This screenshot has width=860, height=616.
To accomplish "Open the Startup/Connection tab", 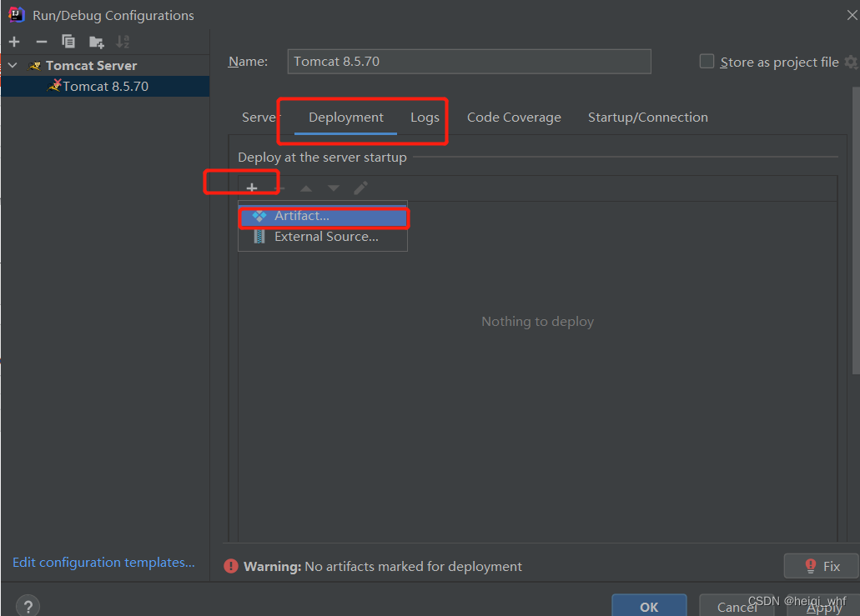I will 648,118.
